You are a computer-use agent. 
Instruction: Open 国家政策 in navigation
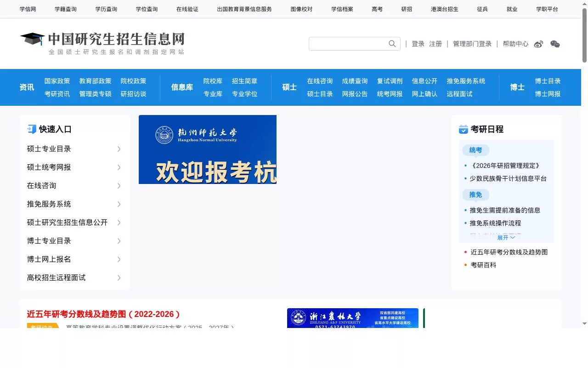click(57, 81)
